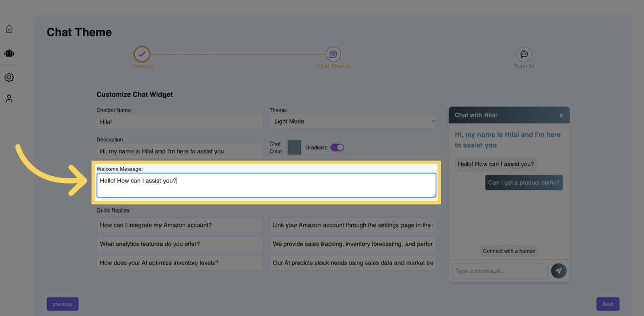Click the Type a message input
Screen dimensions: 644x316
pos(500,271)
